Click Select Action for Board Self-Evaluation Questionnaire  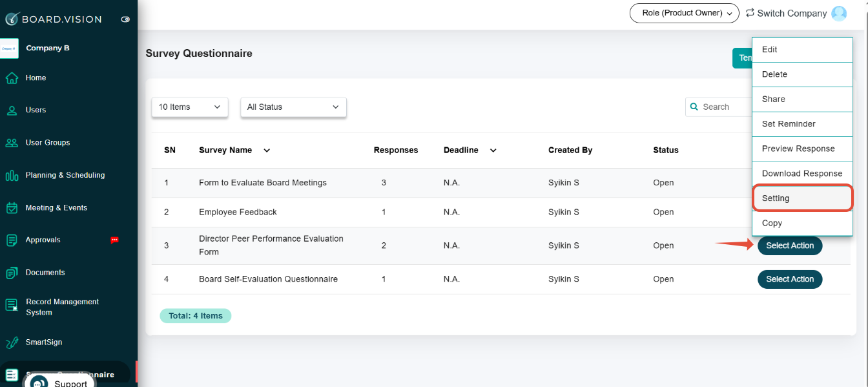(x=790, y=279)
